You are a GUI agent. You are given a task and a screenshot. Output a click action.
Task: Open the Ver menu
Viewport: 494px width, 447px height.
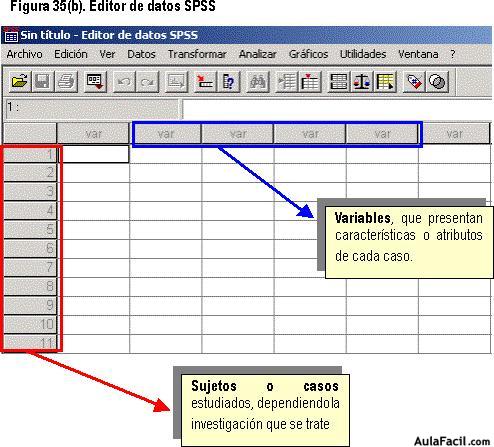click(x=107, y=54)
